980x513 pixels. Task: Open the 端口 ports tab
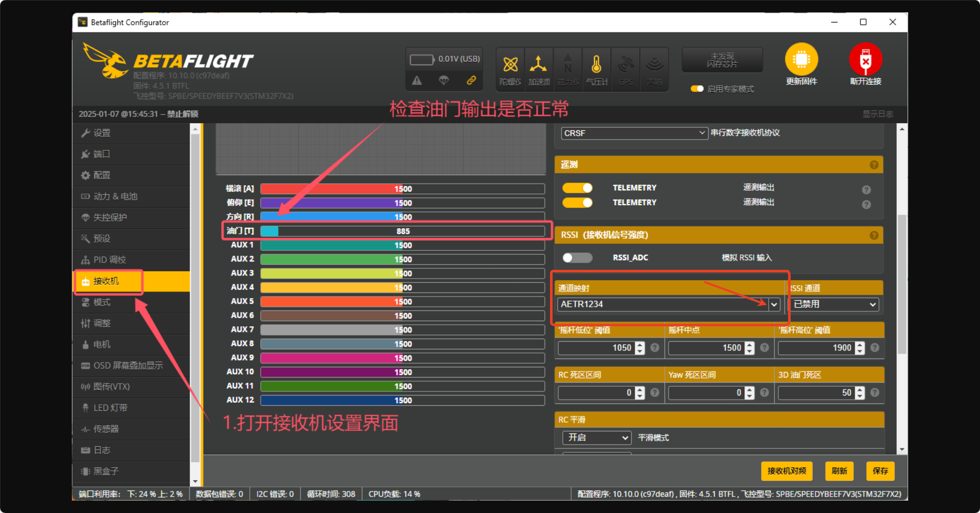(132, 154)
